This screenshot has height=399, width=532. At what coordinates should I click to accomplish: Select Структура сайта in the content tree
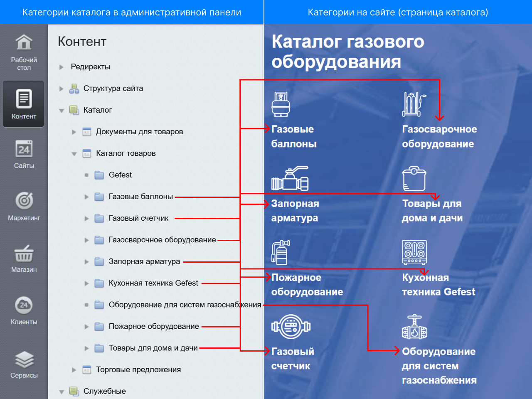113,89
